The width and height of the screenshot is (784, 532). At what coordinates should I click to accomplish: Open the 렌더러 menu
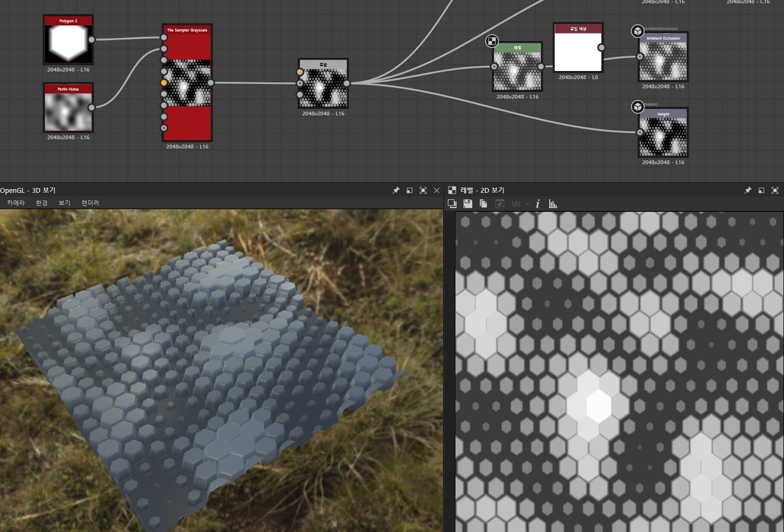(x=90, y=203)
